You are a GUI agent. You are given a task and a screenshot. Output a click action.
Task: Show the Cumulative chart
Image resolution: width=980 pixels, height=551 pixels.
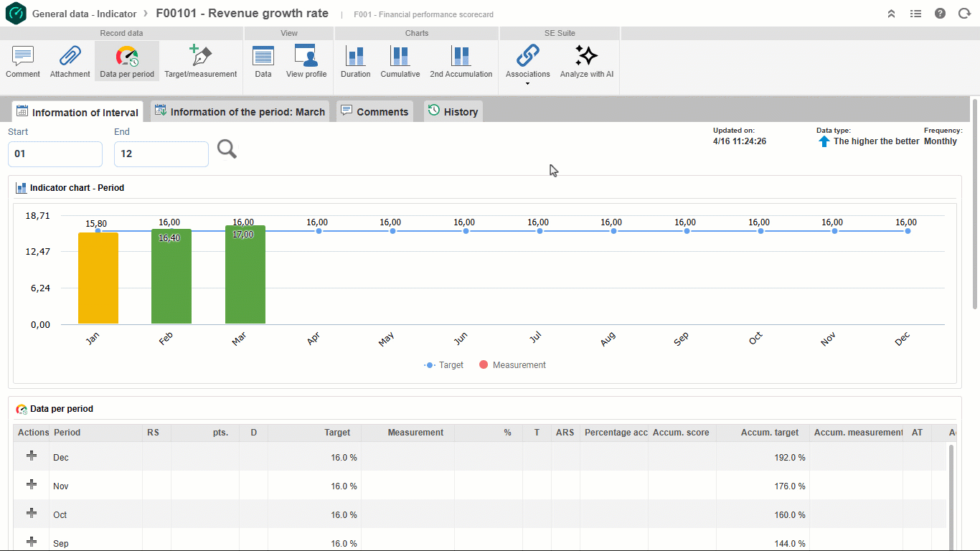(x=400, y=61)
